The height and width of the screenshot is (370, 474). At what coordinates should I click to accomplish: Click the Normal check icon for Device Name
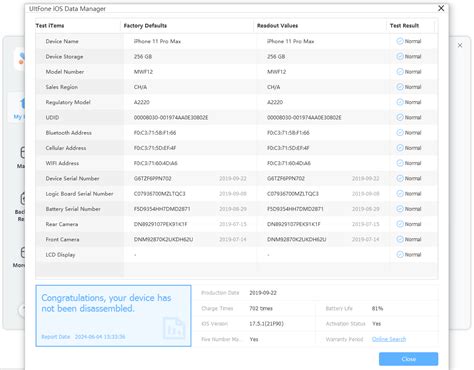point(400,41)
